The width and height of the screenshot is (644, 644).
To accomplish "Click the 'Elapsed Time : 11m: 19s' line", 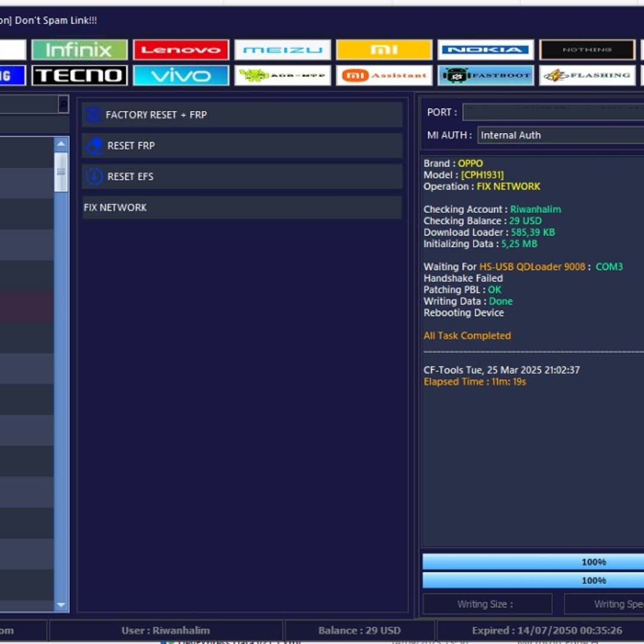I will [x=475, y=382].
